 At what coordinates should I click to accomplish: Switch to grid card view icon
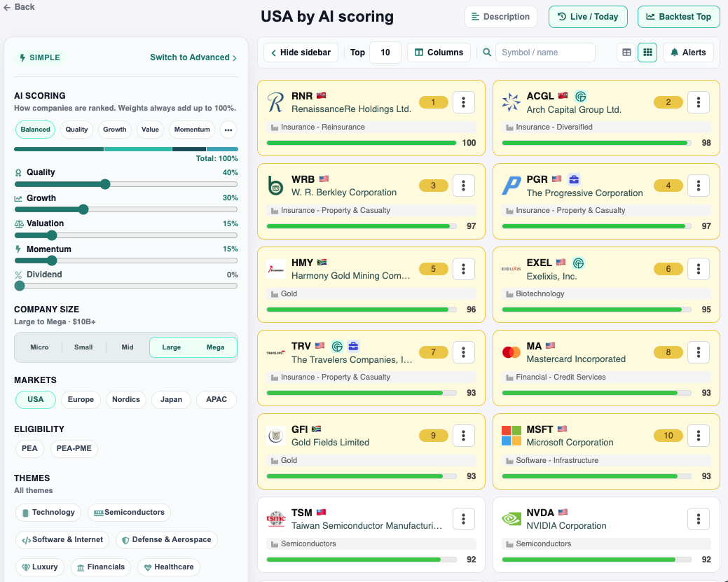tap(647, 53)
